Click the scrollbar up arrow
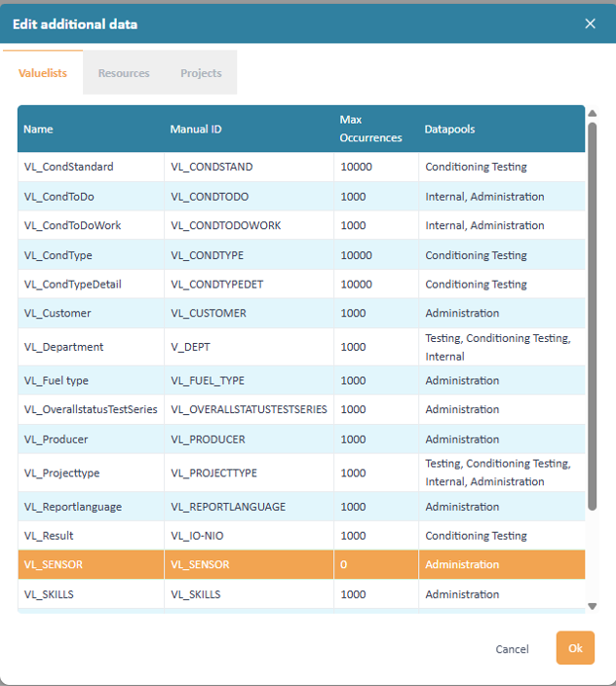This screenshot has width=616, height=686. (593, 113)
